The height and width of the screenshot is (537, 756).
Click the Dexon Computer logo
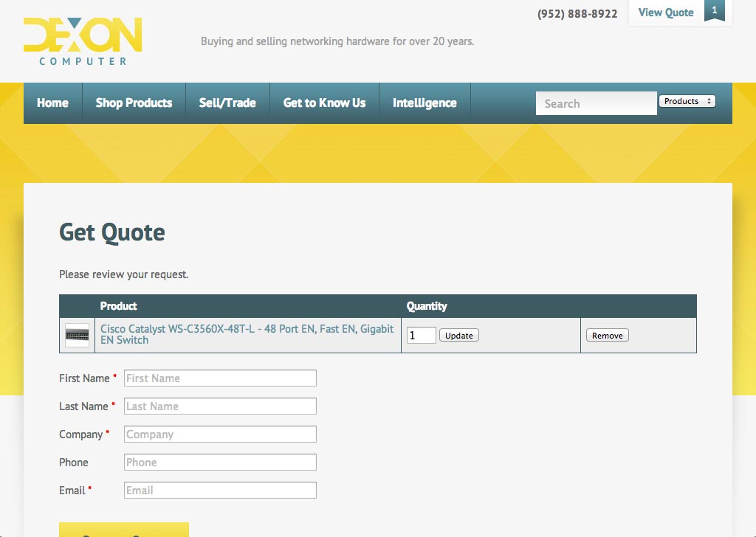click(x=83, y=41)
